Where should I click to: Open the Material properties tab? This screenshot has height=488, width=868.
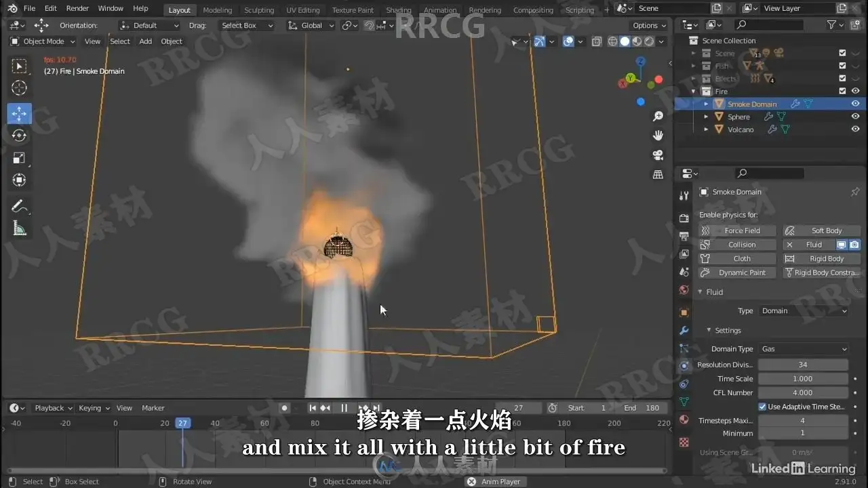coord(684,420)
